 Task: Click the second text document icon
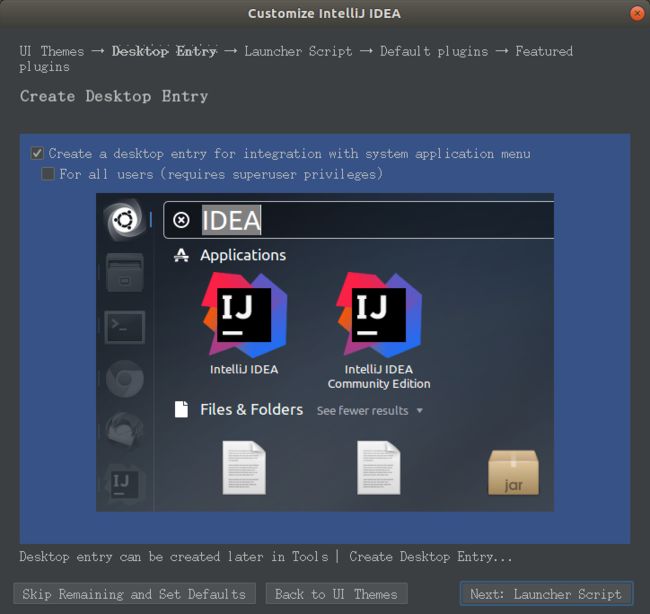tap(378, 468)
